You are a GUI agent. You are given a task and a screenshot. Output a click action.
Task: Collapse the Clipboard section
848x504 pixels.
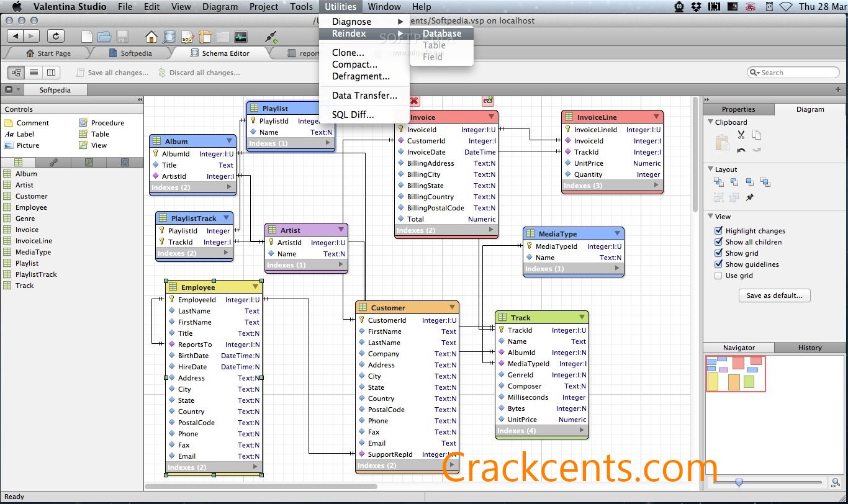pos(711,122)
